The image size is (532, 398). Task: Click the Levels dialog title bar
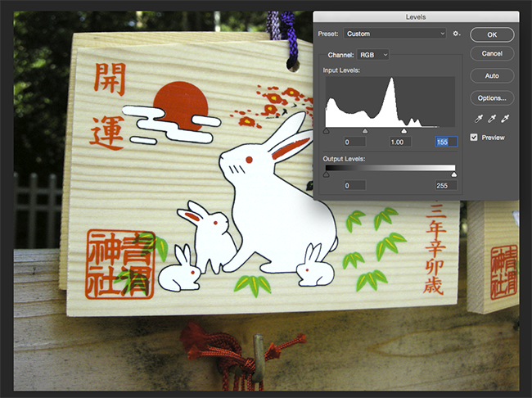point(416,16)
